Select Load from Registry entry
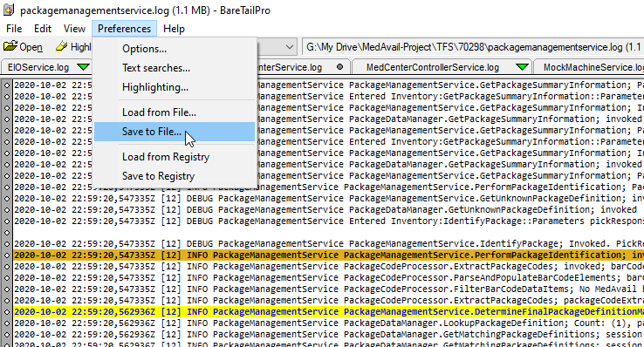The height and width of the screenshot is (347, 644). [x=175, y=157]
